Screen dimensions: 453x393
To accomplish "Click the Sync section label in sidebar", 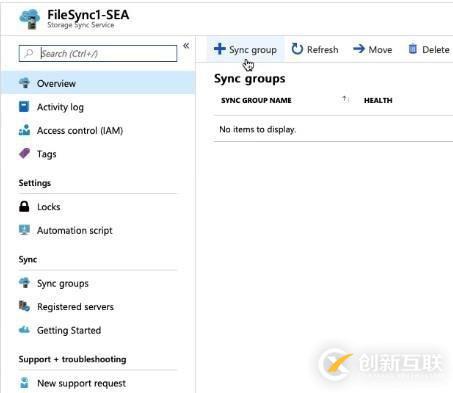I will 28,259.
